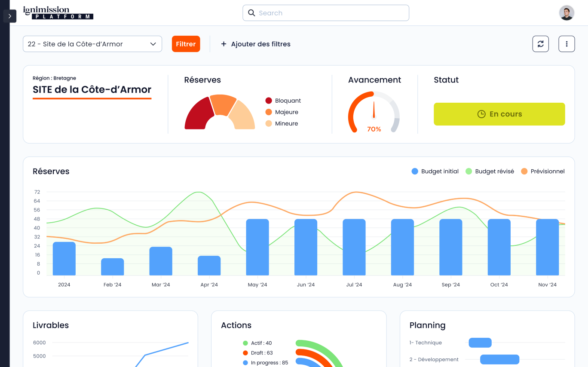Viewport: 588px width, 367px height.
Task: Expand the left sidebar with arrow icon
Action: [9, 16]
